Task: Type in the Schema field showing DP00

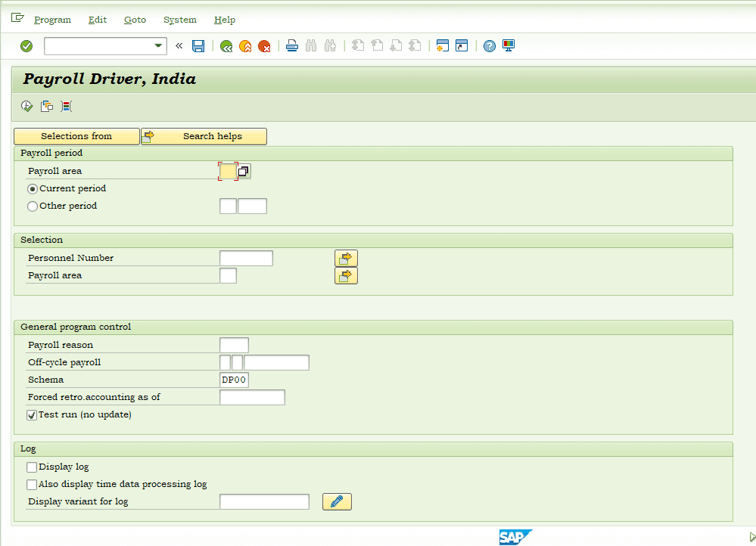Action: click(233, 379)
